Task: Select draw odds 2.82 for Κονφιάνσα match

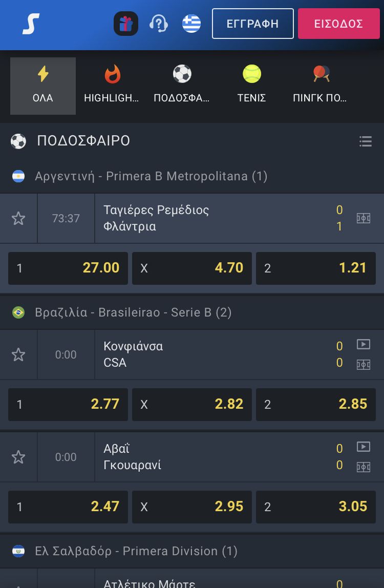Action: pyautogui.click(x=192, y=404)
